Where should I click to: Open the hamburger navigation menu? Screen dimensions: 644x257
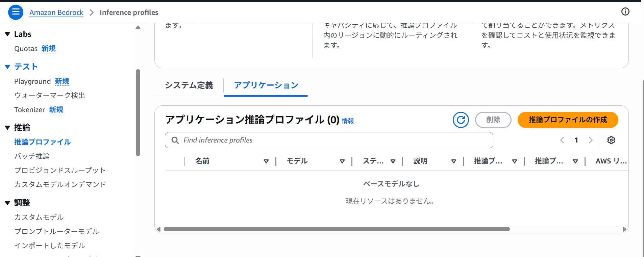coord(16,12)
